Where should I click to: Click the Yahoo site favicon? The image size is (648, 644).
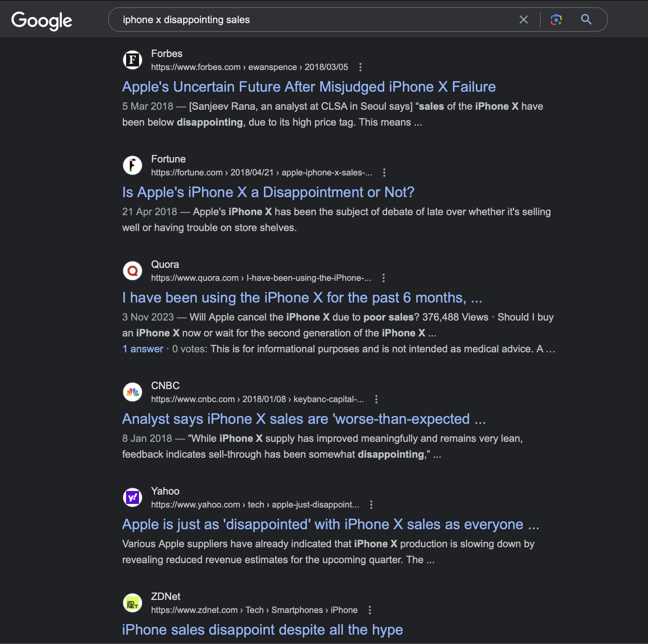pyautogui.click(x=133, y=497)
